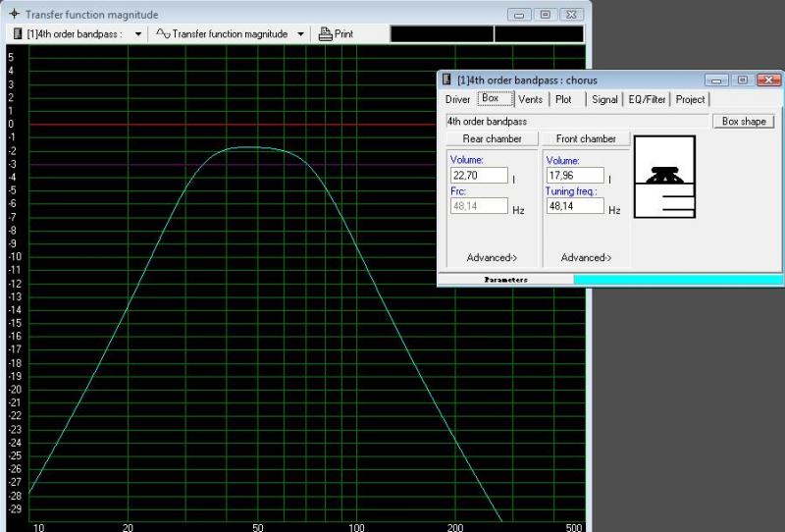Image resolution: width=785 pixels, height=532 pixels.
Task: Click the chorus window title bar icon
Action: (x=447, y=80)
